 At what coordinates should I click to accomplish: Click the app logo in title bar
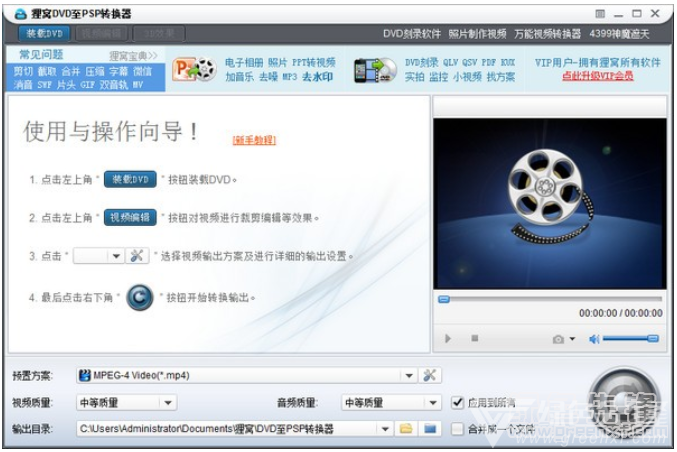pos(20,14)
